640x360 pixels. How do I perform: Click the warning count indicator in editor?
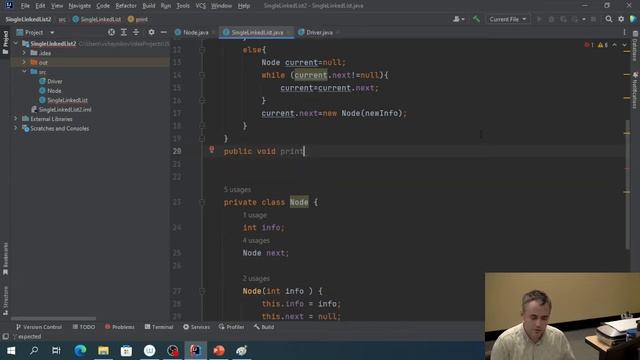pyautogui.click(x=603, y=45)
